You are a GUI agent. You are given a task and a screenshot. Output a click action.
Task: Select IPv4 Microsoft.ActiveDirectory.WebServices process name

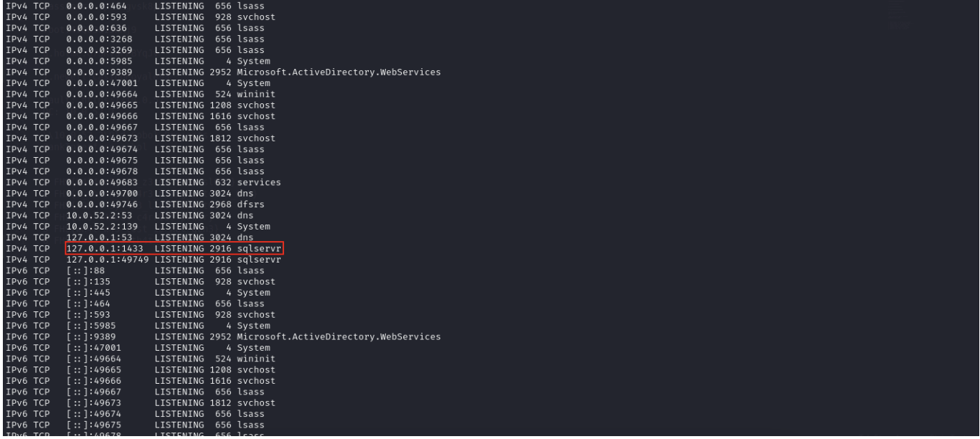343,72
